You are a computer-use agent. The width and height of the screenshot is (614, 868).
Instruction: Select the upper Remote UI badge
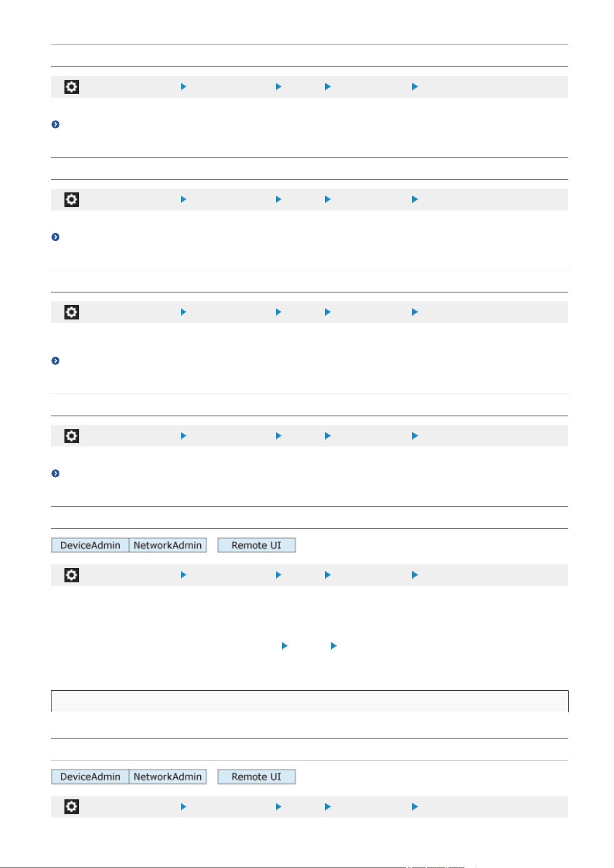(x=256, y=545)
